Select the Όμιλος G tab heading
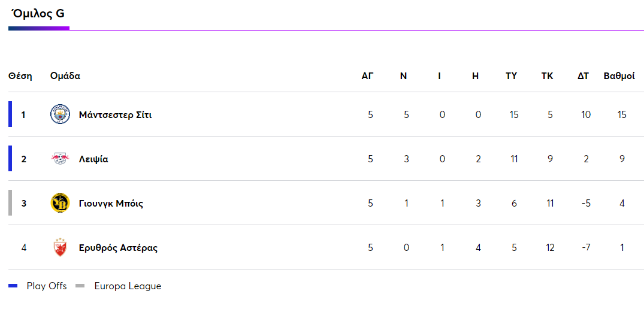 pyautogui.click(x=38, y=14)
